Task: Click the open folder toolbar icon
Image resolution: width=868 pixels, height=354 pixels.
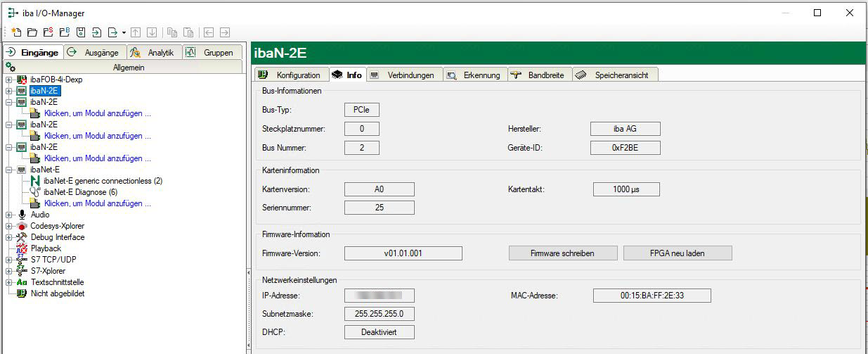Action: pos(32,32)
